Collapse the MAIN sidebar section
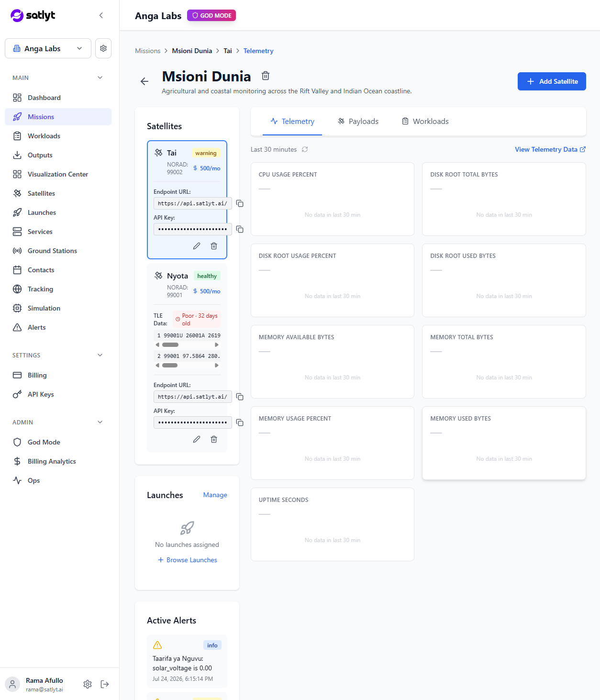Viewport: 600px width, 700px height. 100,78
